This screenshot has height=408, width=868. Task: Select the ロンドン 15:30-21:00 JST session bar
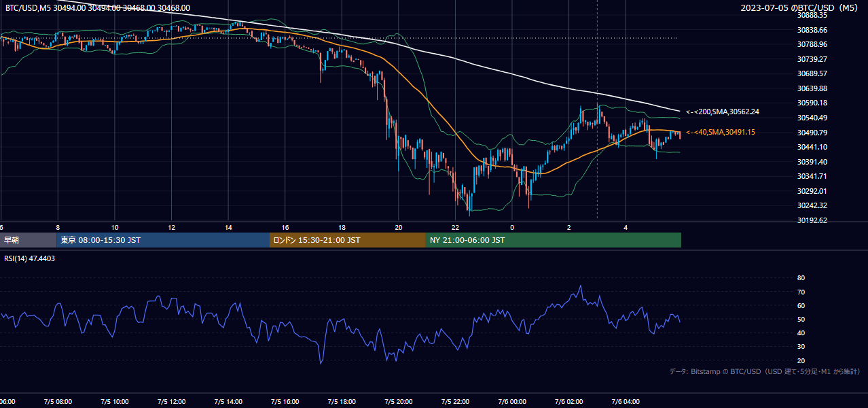pyautogui.click(x=348, y=240)
